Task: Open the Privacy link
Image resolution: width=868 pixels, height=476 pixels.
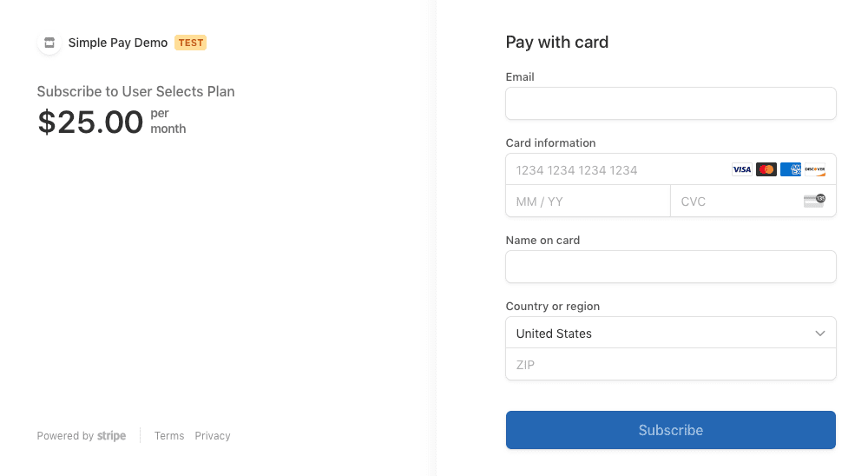Action: (213, 435)
